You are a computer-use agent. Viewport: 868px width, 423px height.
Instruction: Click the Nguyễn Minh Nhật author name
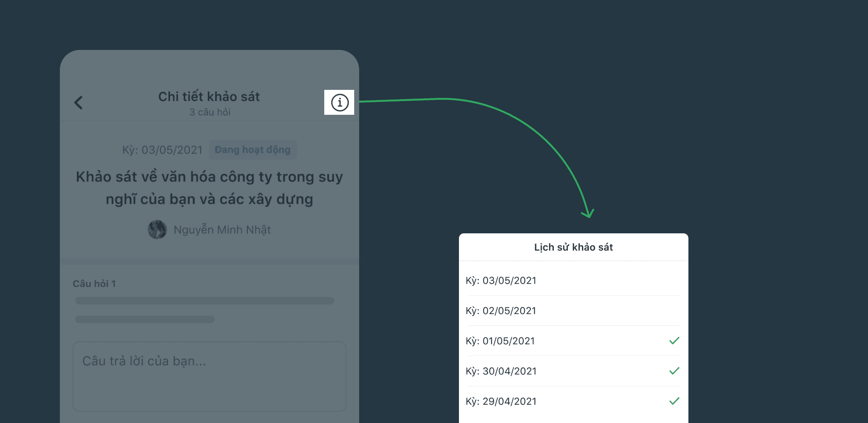coord(222,230)
